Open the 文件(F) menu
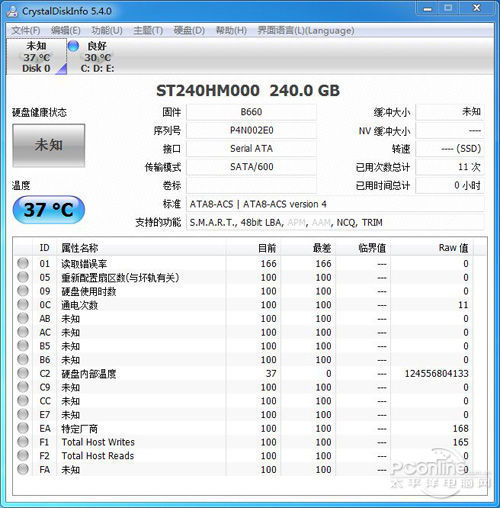Image resolution: width=500 pixels, height=508 pixels. tap(26, 31)
